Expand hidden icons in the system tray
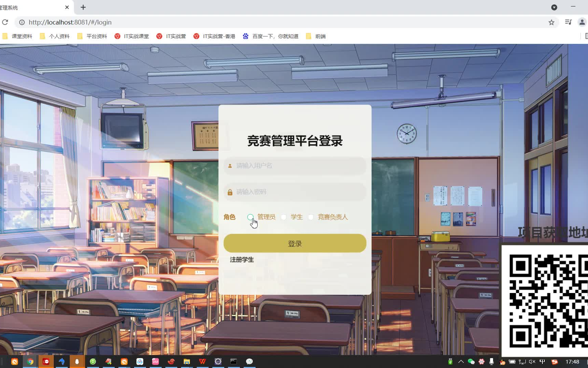588x368 pixels. coord(461,362)
